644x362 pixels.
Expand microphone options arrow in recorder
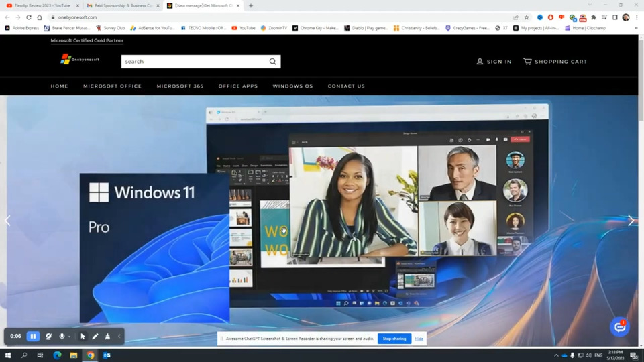tap(69, 337)
